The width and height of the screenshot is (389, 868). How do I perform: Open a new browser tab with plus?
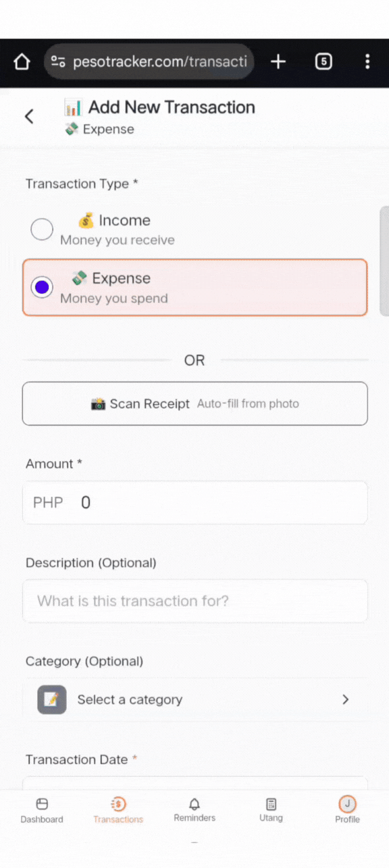(x=278, y=61)
